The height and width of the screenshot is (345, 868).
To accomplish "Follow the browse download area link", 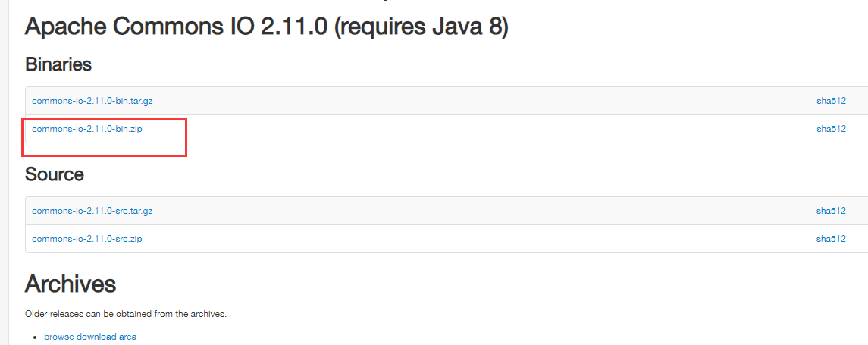I will [x=90, y=336].
